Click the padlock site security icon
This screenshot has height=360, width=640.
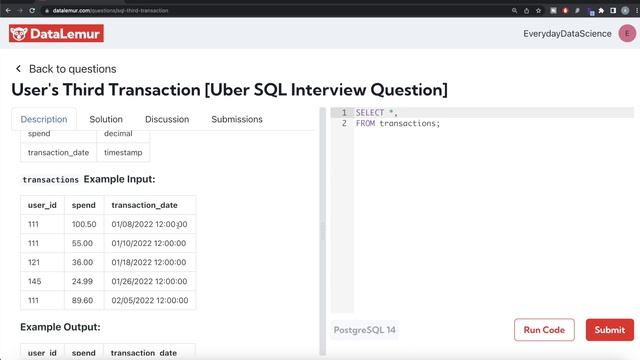point(47,11)
